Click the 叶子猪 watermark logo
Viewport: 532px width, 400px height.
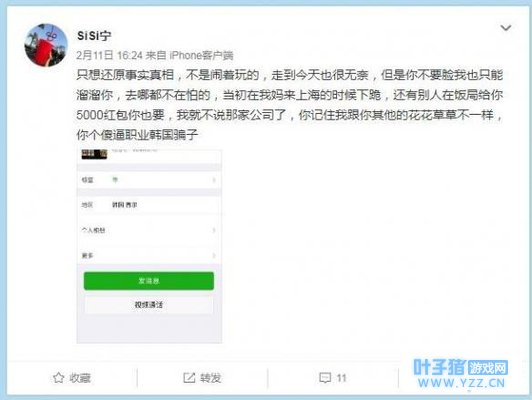click(440, 367)
